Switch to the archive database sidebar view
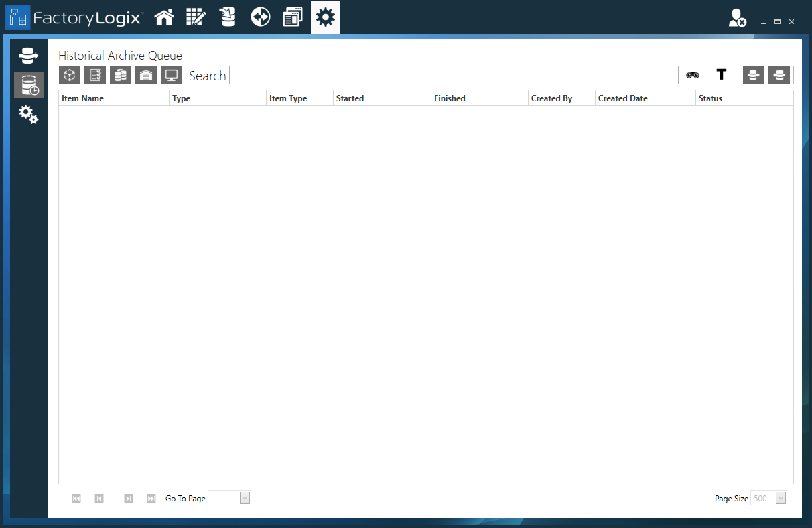812x528 pixels. (x=28, y=56)
